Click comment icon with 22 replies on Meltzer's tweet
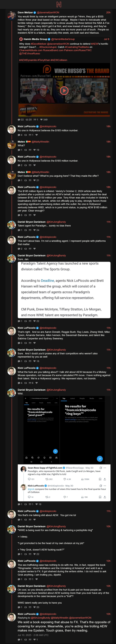Image resolution: width=116 pixels, height=644 pixels. click(x=19, y=120)
